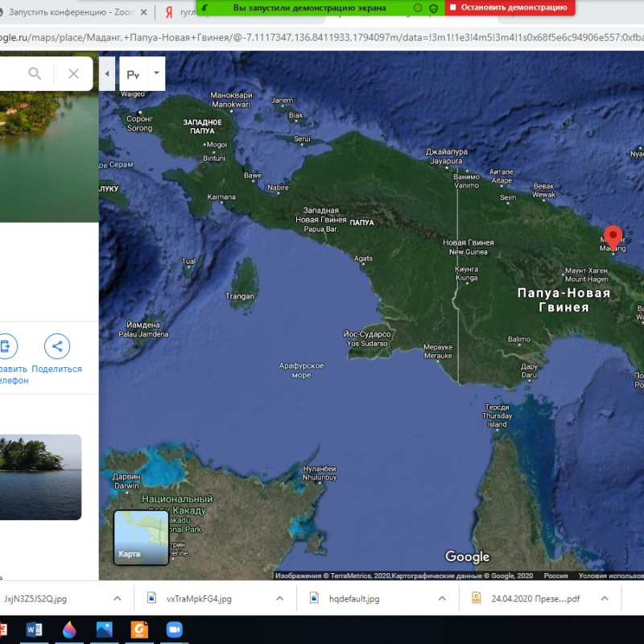The image size is (644, 644).
Task: Click the Остановить демонстрацию button
Action: click(508, 7)
